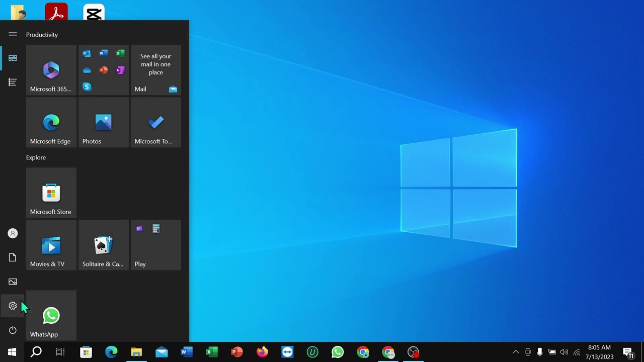
Task: Show hidden system tray icons chevron
Action: (516, 352)
